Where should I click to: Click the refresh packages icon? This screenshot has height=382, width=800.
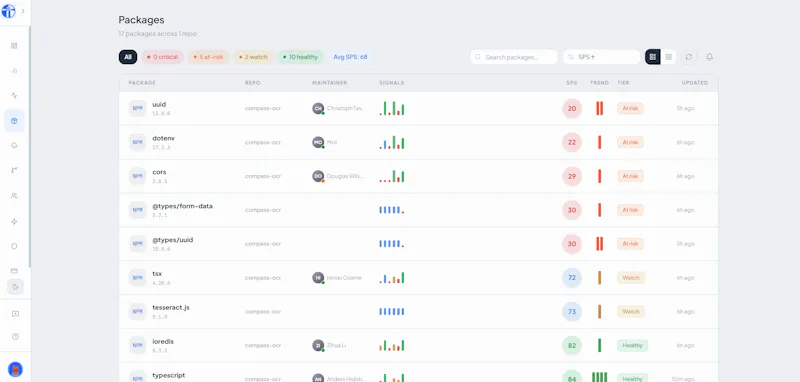tap(689, 57)
